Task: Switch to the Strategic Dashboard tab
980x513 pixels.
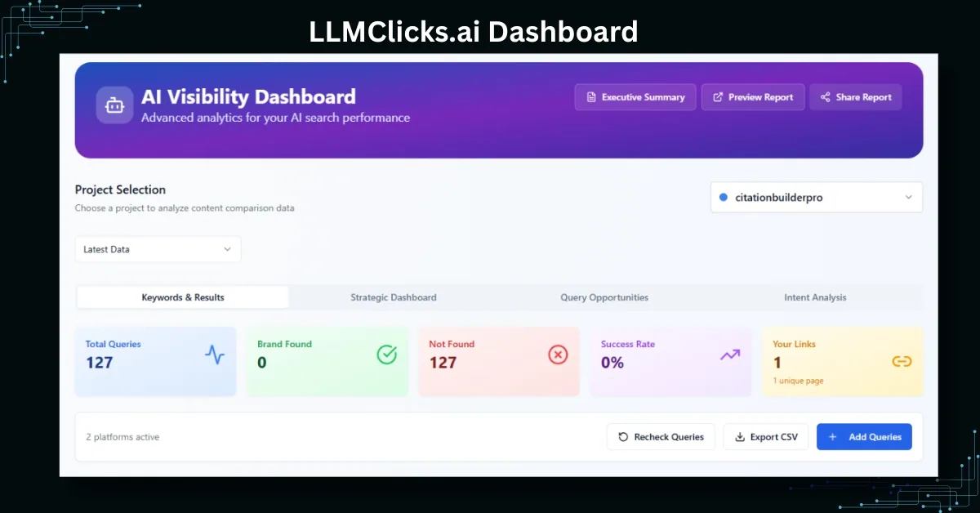Action: pos(393,297)
